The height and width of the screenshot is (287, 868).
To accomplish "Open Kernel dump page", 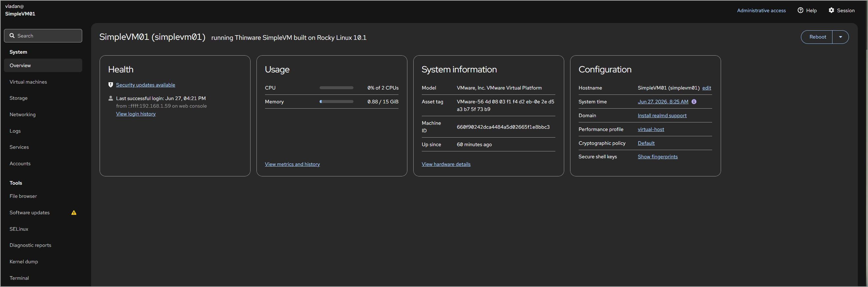I will click(x=43, y=262).
